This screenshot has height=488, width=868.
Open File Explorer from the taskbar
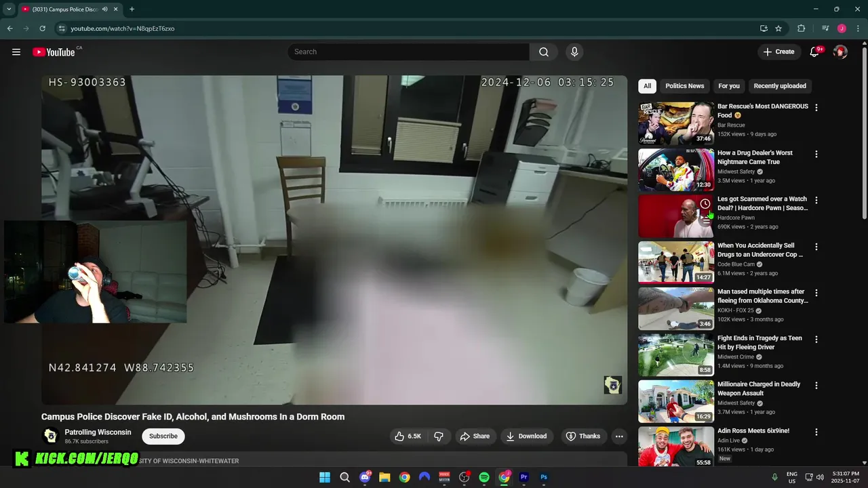click(384, 477)
